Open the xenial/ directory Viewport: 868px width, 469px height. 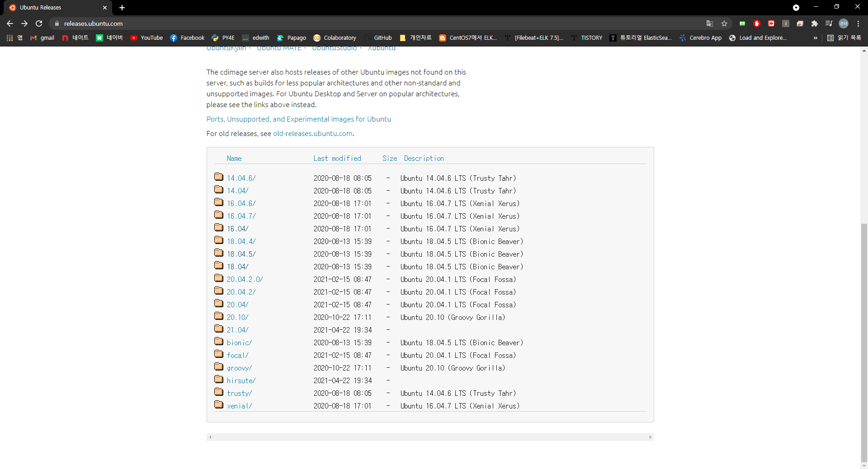[x=240, y=406]
